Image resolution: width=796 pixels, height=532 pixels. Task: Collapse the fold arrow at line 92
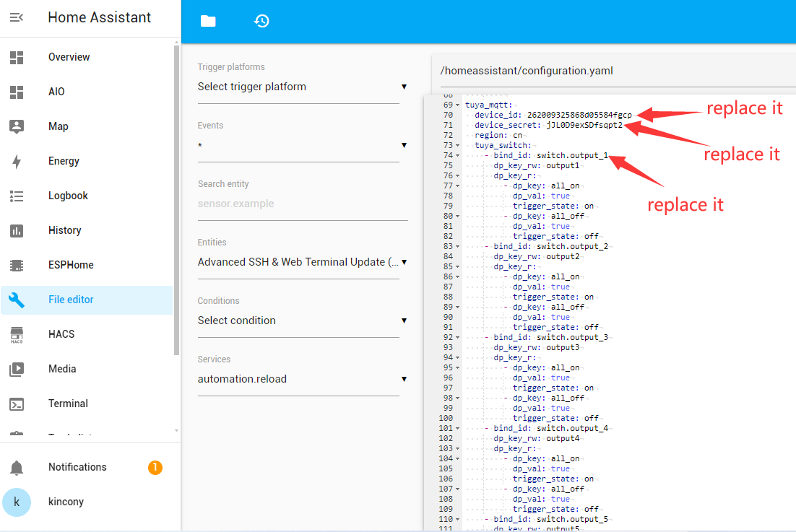coord(457,338)
